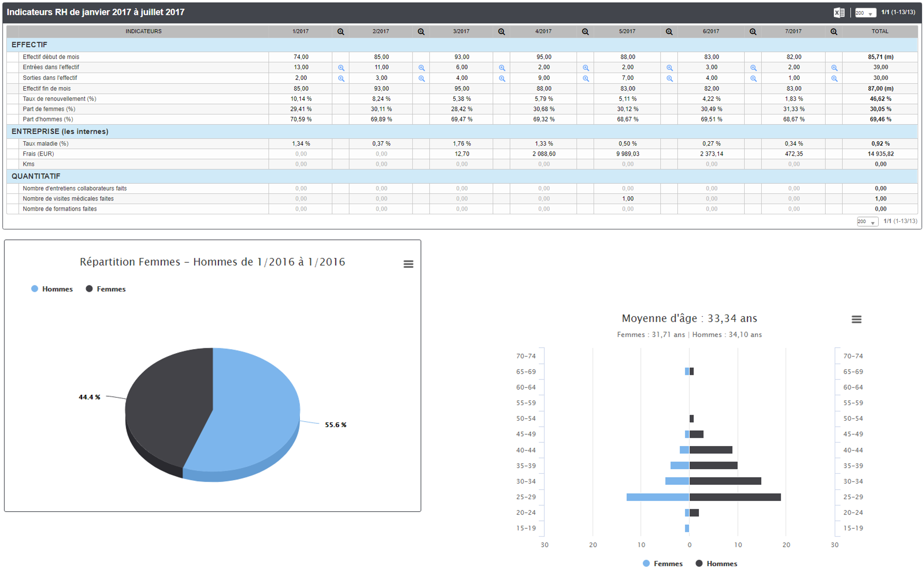Screen dimensions: 924x580
Task: Select the Taux maladie (%) row label
Action: (x=46, y=144)
